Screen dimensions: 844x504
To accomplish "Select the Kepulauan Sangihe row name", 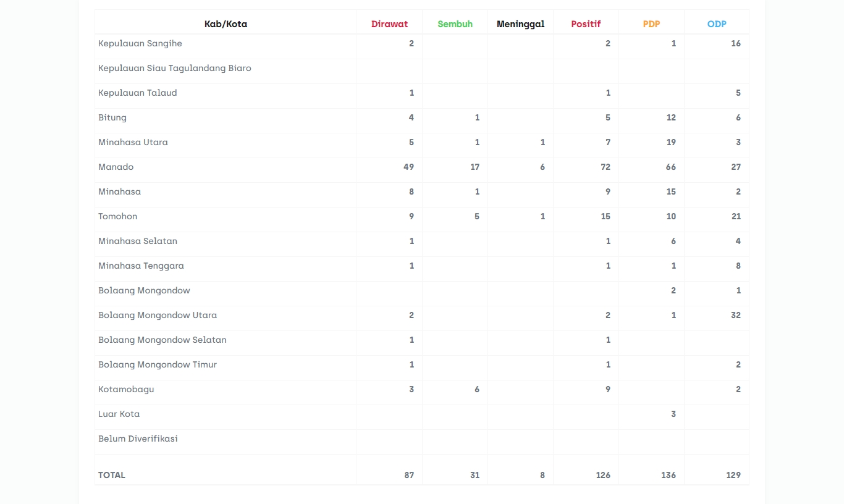I will click(x=140, y=44).
